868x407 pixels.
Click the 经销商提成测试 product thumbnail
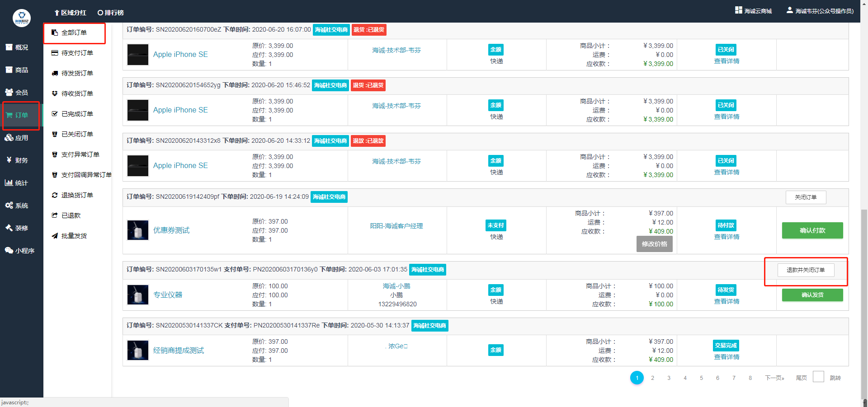[138, 351]
